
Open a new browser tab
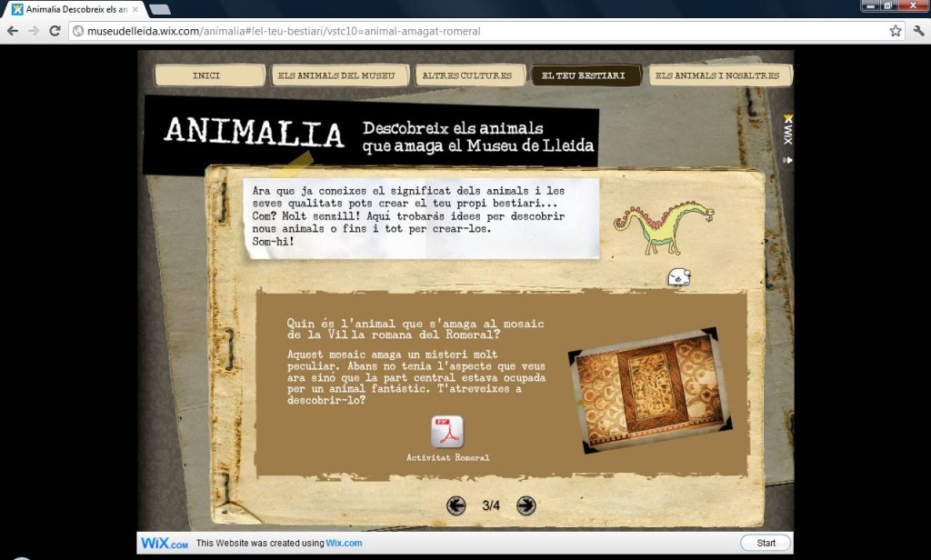(x=159, y=9)
